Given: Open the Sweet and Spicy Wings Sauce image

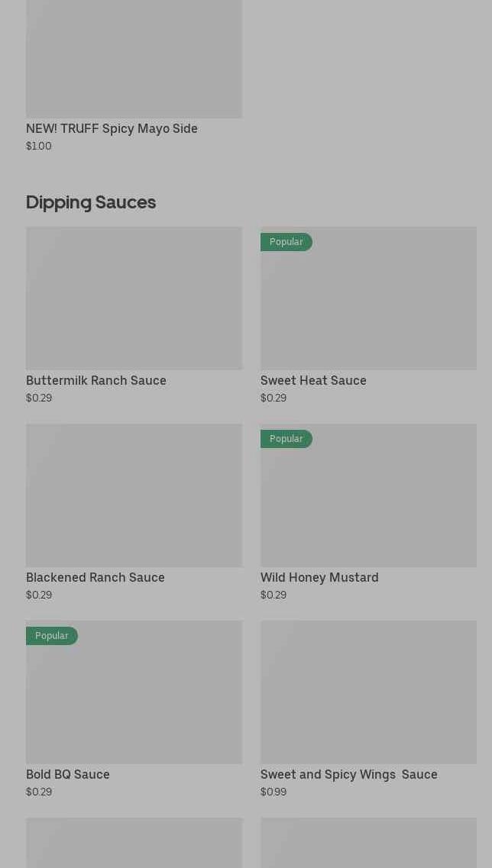Looking at the screenshot, I should tap(368, 692).
